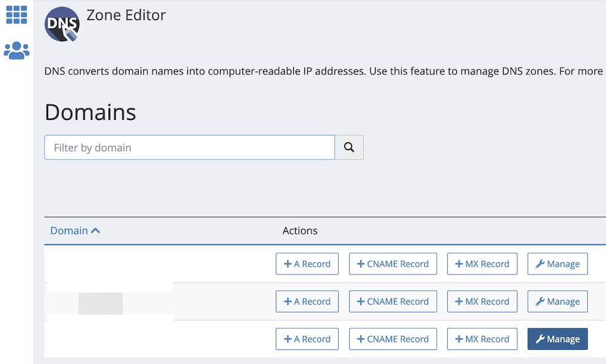The width and height of the screenshot is (606, 364).
Task: Add CNAME Record for third domain row
Action: point(393,339)
